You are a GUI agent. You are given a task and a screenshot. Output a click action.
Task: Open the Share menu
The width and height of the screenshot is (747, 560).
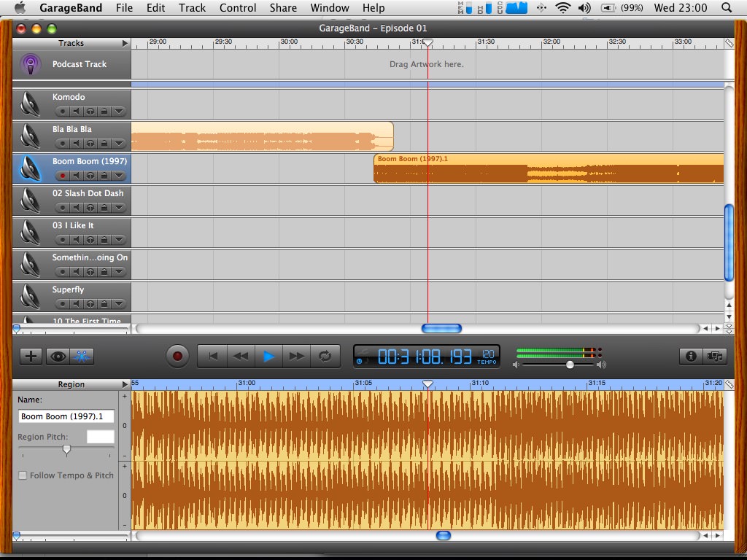click(x=283, y=7)
